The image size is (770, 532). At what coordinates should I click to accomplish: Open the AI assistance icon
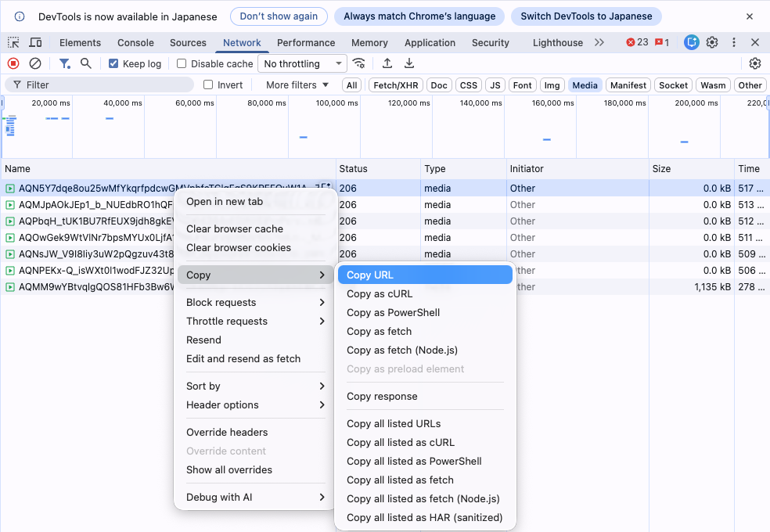click(692, 43)
